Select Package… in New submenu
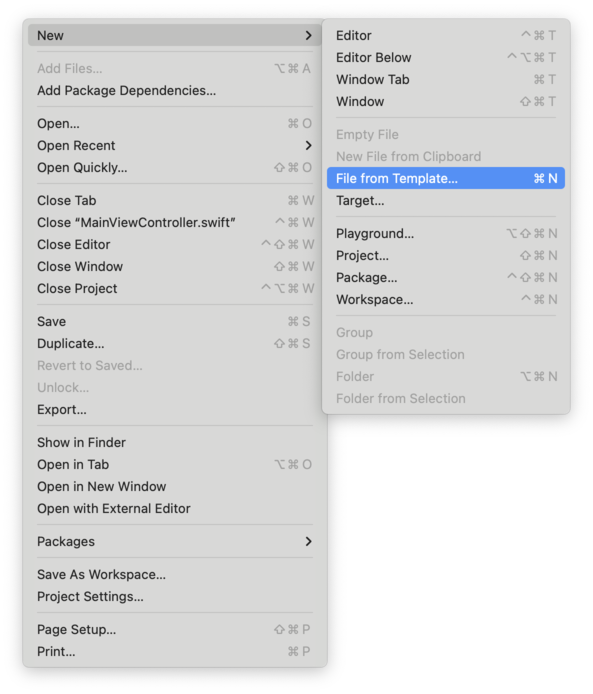The width and height of the screenshot is (593, 694). pyautogui.click(x=446, y=278)
